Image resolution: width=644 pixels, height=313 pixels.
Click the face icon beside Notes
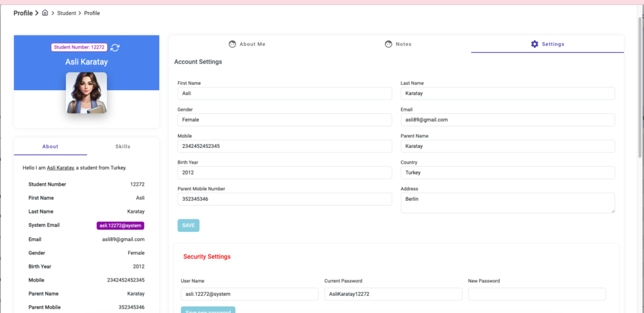coord(389,44)
